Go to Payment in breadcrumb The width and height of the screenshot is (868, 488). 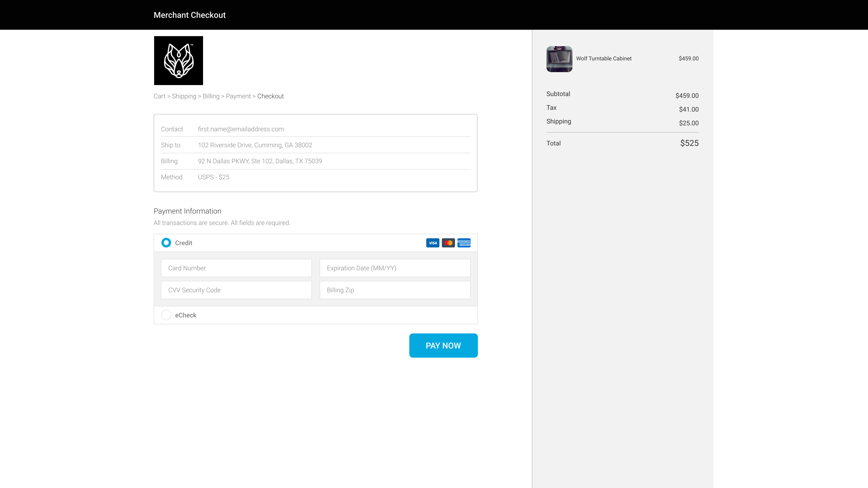pyautogui.click(x=238, y=96)
